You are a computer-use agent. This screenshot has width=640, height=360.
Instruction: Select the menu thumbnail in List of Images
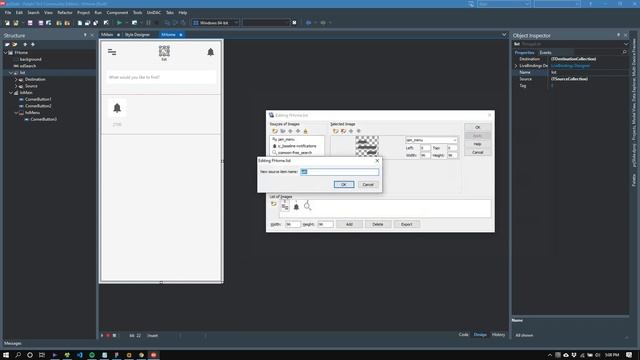click(285, 206)
